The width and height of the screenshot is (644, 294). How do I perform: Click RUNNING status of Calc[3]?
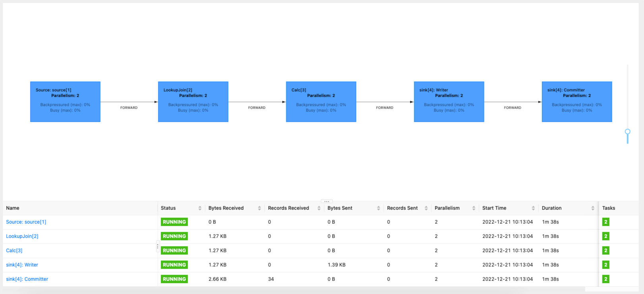(x=174, y=251)
